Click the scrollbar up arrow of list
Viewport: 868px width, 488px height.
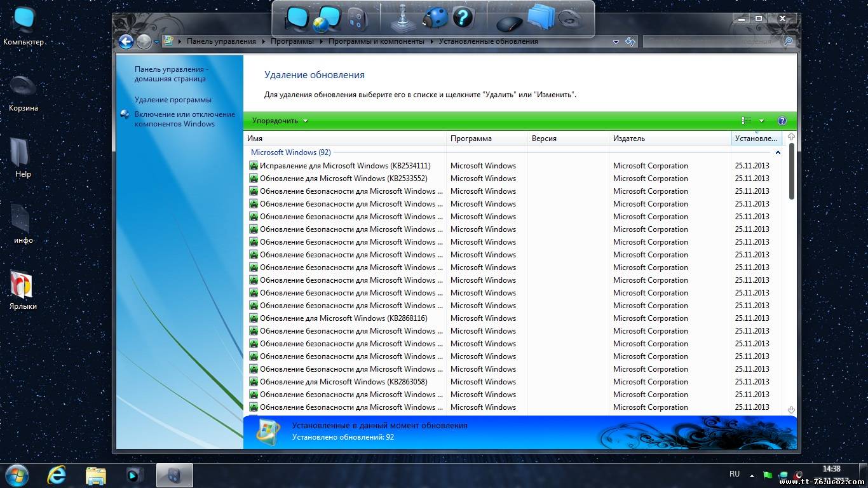point(791,137)
